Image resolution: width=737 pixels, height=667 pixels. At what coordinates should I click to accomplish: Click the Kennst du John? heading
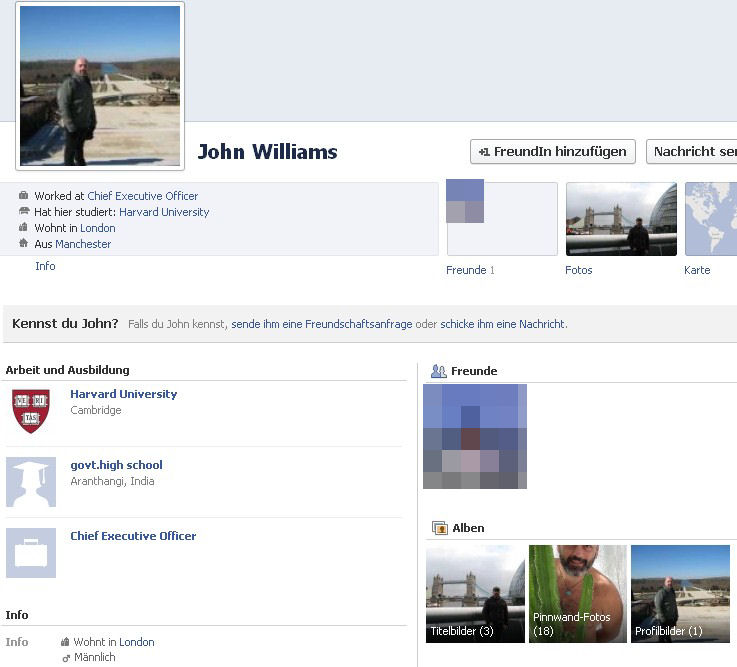tap(65, 323)
